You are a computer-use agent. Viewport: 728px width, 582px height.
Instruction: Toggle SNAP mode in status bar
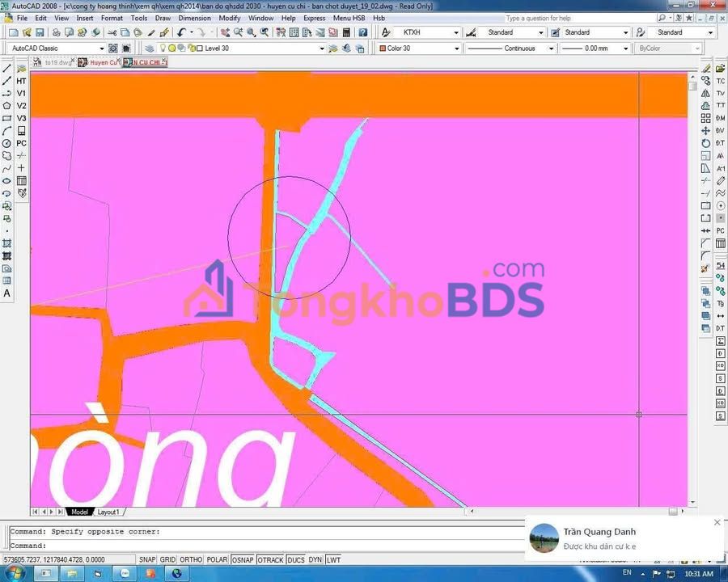[x=146, y=559]
